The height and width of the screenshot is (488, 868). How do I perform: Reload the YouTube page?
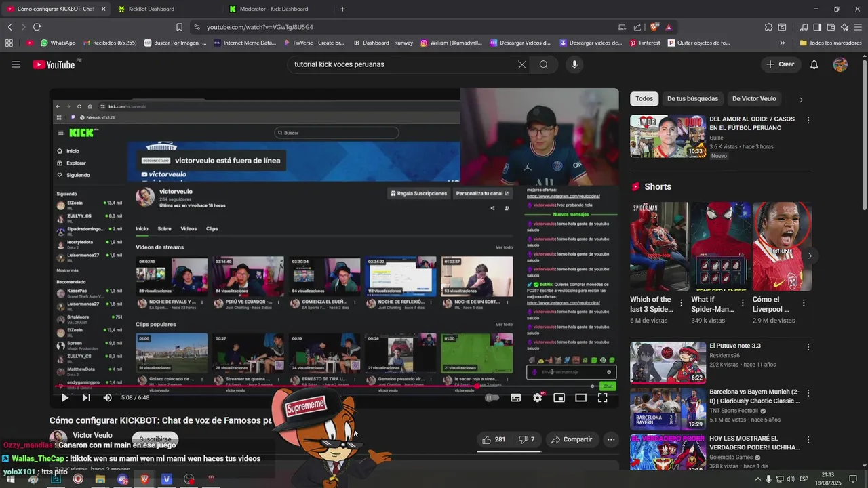(x=37, y=27)
